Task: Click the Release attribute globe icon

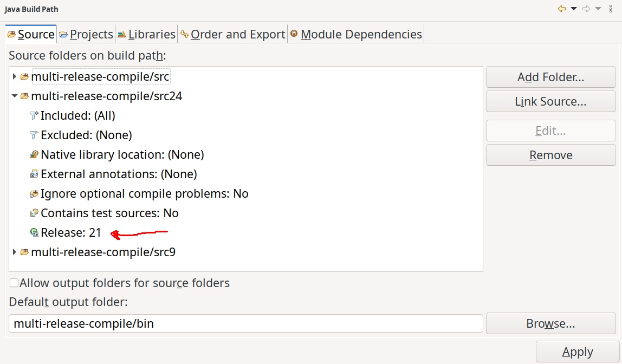Action: pos(34,232)
